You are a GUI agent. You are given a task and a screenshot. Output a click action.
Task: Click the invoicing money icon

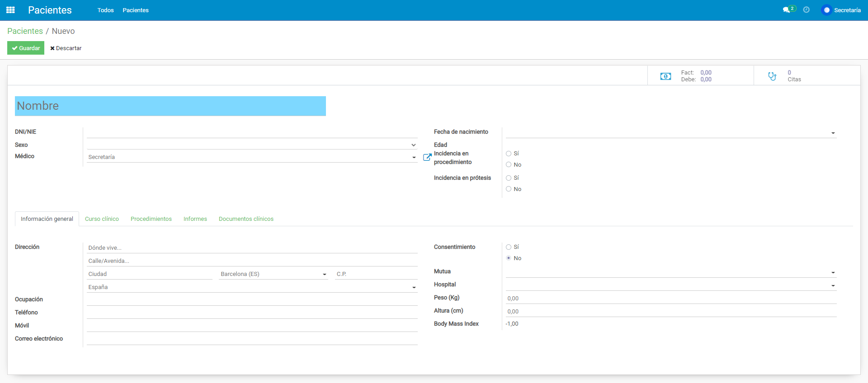[665, 76]
